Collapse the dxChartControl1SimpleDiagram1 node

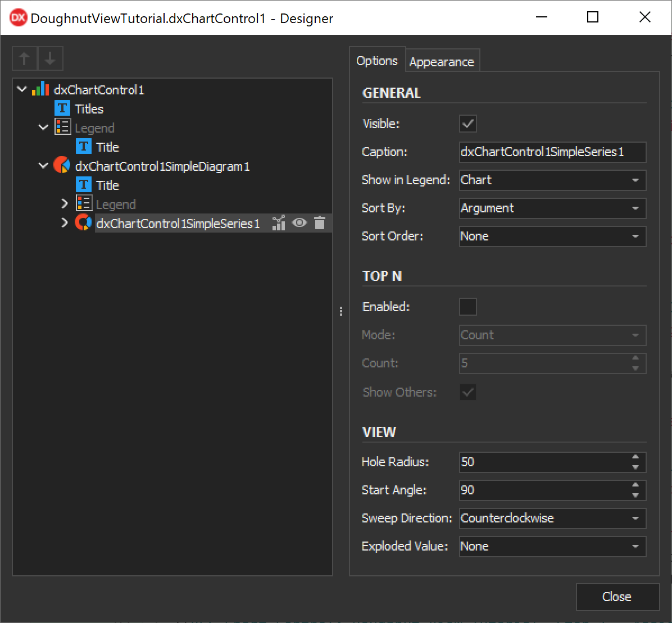[x=43, y=166]
